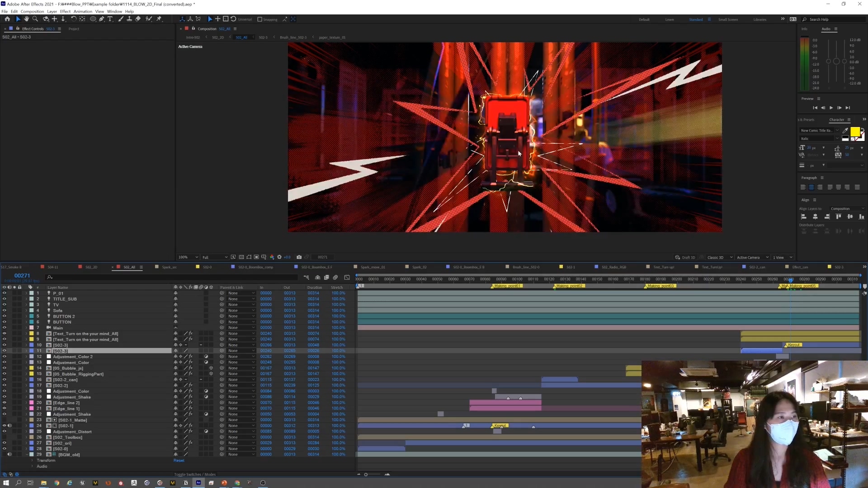The height and width of the screenshot is (488, 868).
Task: Hide the TITLE_SUB layer with its eye toggle
Action: [5, 299]
